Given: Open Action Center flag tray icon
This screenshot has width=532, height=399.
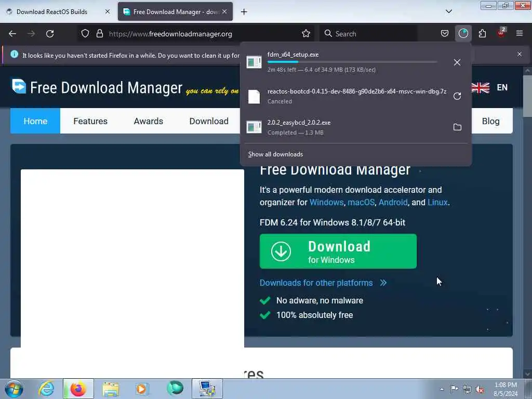Looking at the screenshot, I should tap(454, 389).
